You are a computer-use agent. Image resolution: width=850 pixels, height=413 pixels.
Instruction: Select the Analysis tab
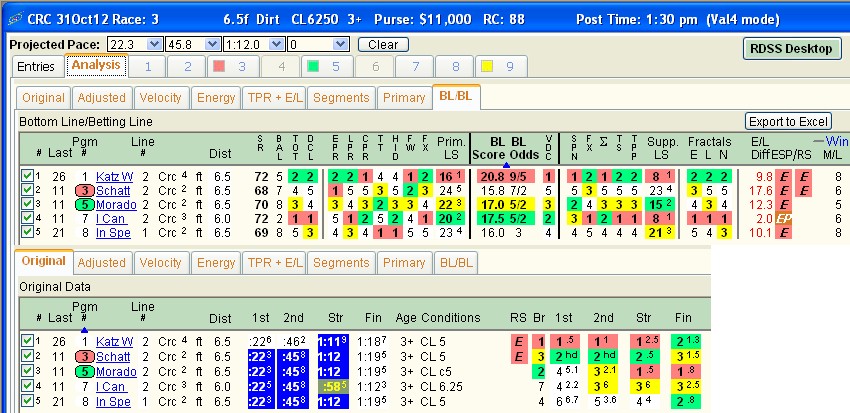pyautogui.click(x=96, y=65)
